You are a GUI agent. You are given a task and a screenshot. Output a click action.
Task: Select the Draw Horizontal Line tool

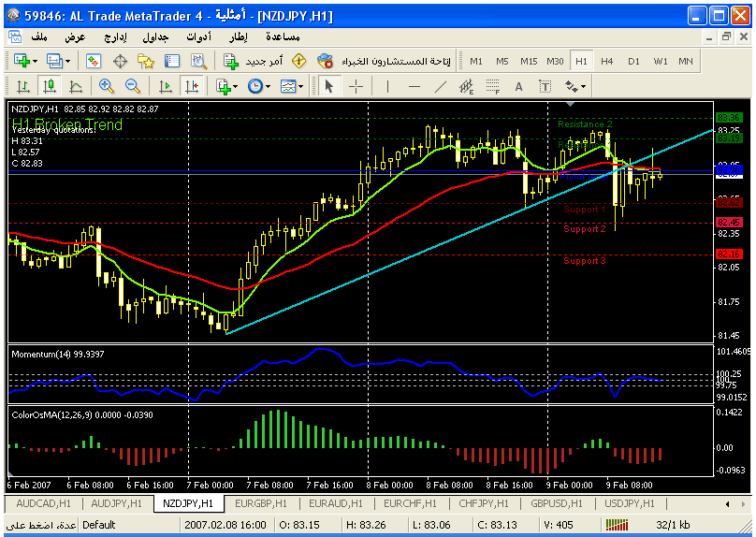click(414, 86)
